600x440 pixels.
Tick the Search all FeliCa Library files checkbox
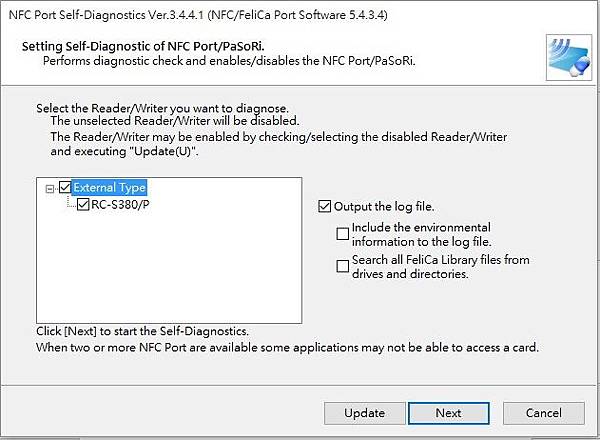point(343,266)
